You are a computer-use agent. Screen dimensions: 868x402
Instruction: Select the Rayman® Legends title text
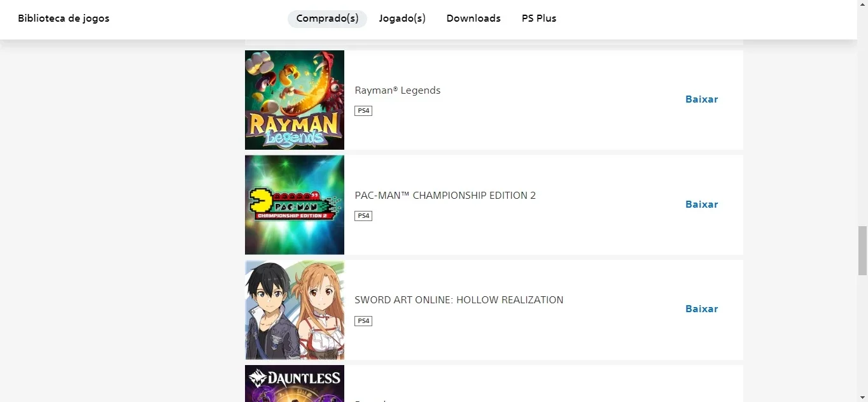398,90
